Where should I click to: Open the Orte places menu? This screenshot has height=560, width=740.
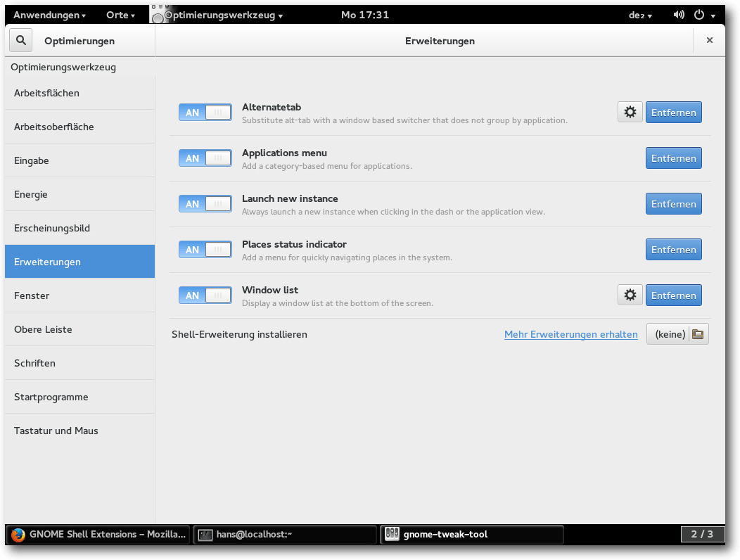pyautogui.click(x=121, y=15)
